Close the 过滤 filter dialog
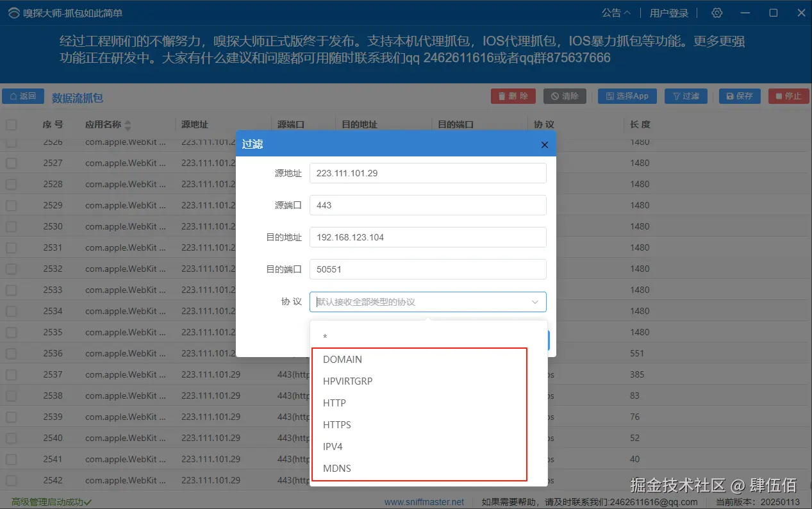 point(544,145)
